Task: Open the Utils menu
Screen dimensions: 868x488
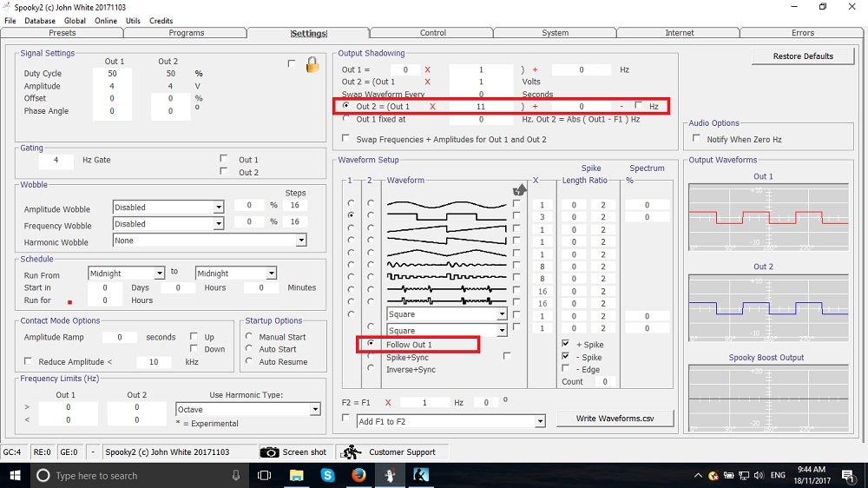Action: pyautogui.click(x=133, y=21)
